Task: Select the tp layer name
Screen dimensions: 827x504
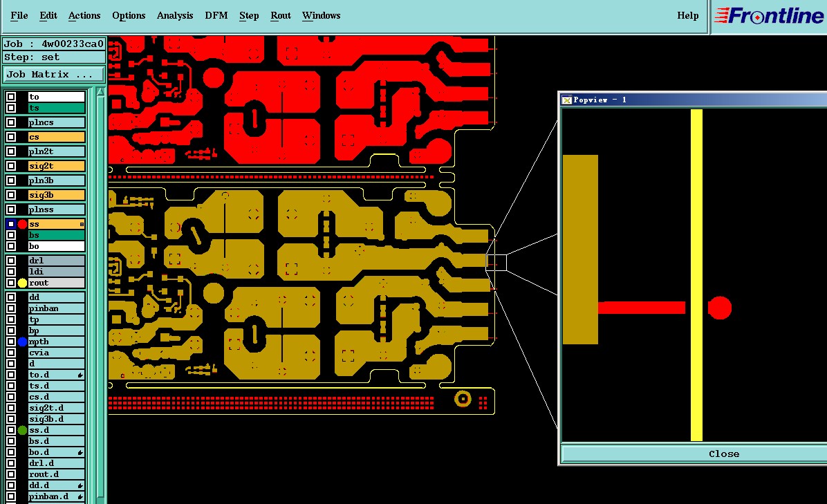Action: 57,320
